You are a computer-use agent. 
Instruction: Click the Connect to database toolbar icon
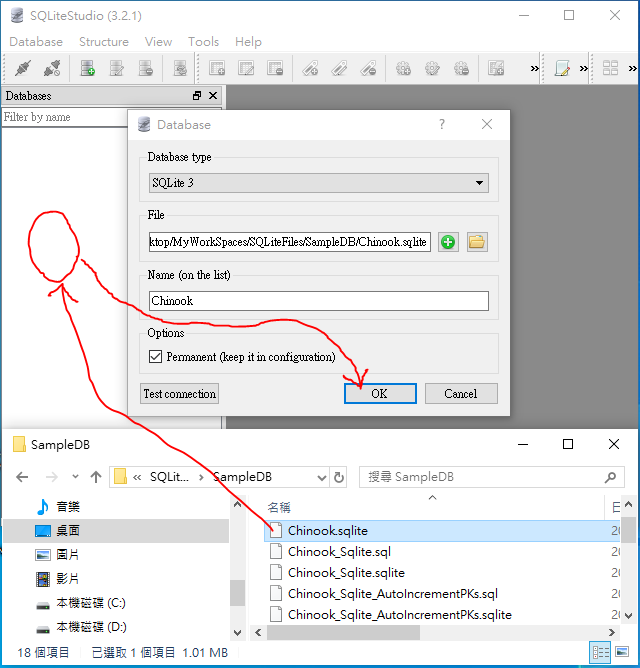click(x=23, y=68)
